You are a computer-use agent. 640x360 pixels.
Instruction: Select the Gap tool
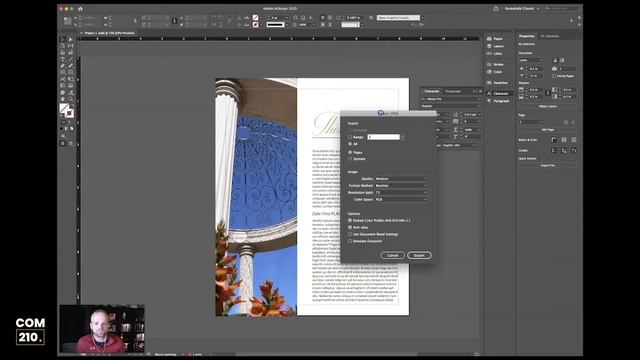tap(70, 46)
